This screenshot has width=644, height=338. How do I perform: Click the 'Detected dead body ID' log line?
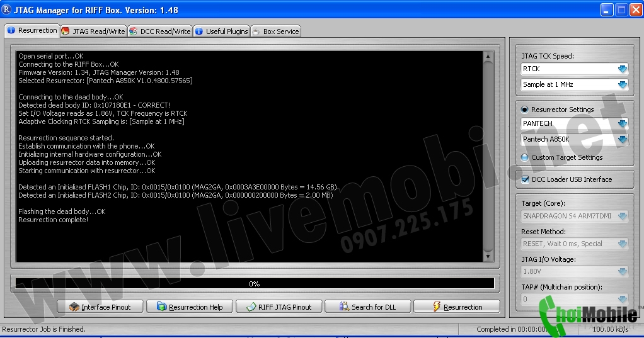point(94,105)
